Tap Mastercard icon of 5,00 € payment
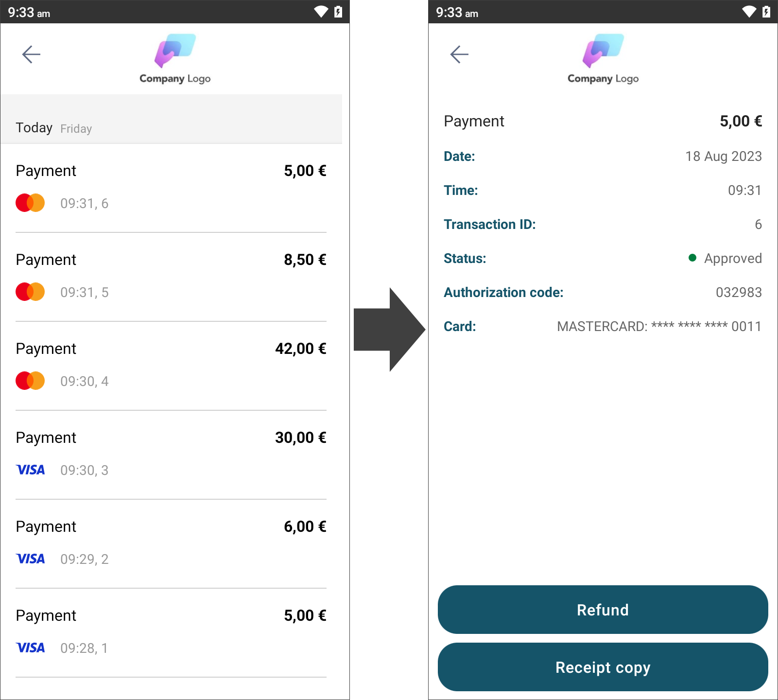Screen dimensions: 778x700 (x=30, y=203)
